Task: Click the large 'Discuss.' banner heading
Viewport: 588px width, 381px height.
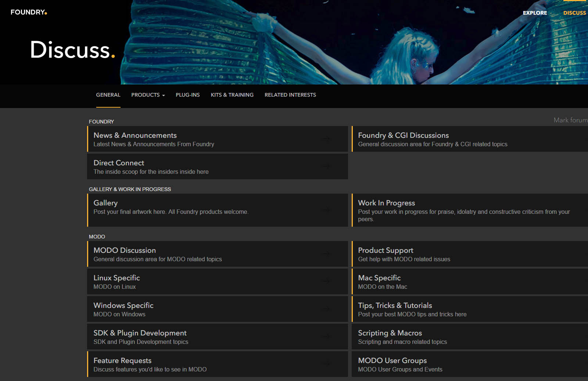Action: coord(72,50)
